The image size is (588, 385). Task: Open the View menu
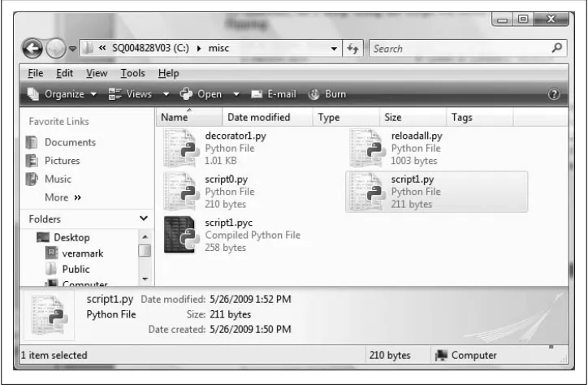click(97, 73)
